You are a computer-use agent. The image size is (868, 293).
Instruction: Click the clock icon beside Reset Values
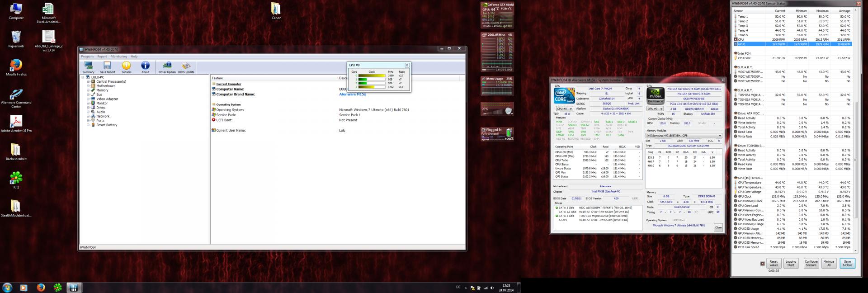pos(762,264)
